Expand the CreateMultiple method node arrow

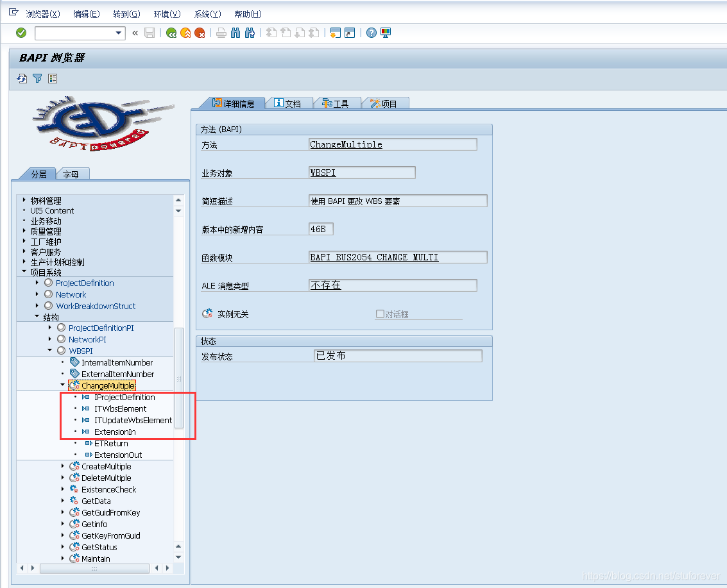pos(63,466)
